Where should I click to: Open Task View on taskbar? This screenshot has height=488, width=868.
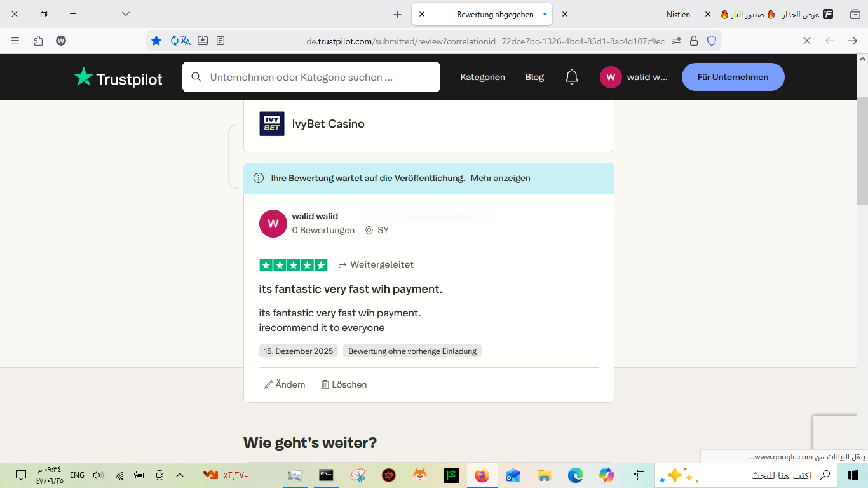click(639, 475)
